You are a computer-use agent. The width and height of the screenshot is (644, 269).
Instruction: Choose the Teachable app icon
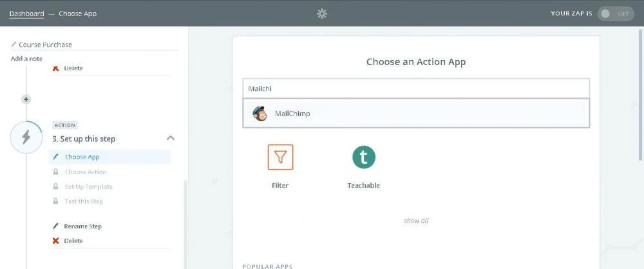[x=363, y=157]
